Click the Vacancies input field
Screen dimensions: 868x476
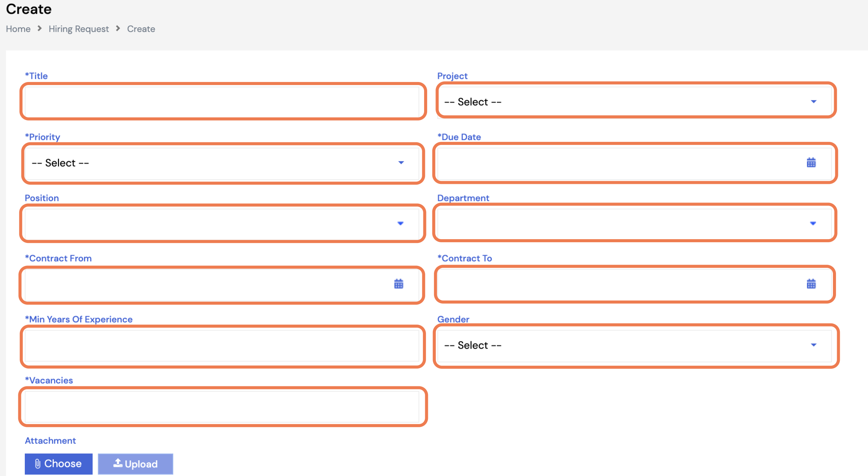pos(221,406)
